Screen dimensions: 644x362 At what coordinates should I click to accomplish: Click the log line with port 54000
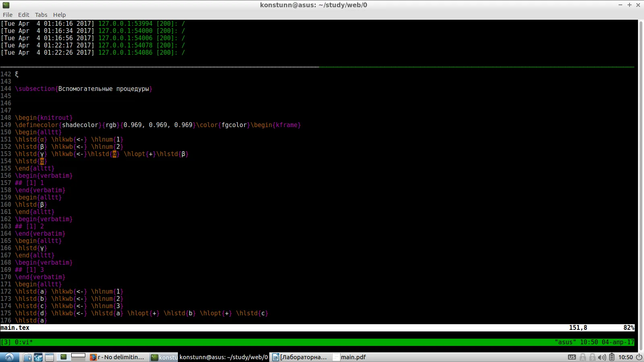coord(93,31)
